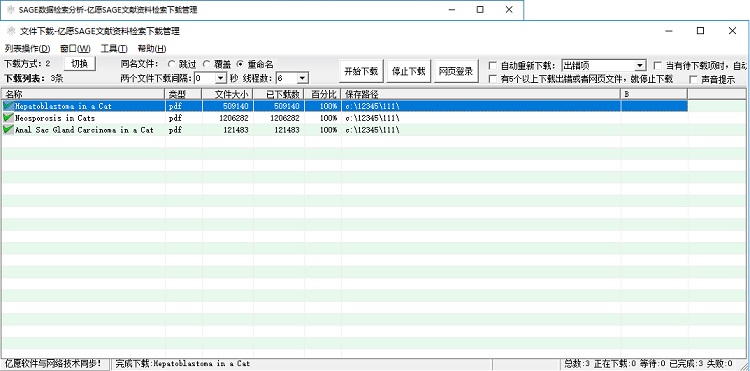
Task: Click the 网页登录 button
Action: (456, 72)
